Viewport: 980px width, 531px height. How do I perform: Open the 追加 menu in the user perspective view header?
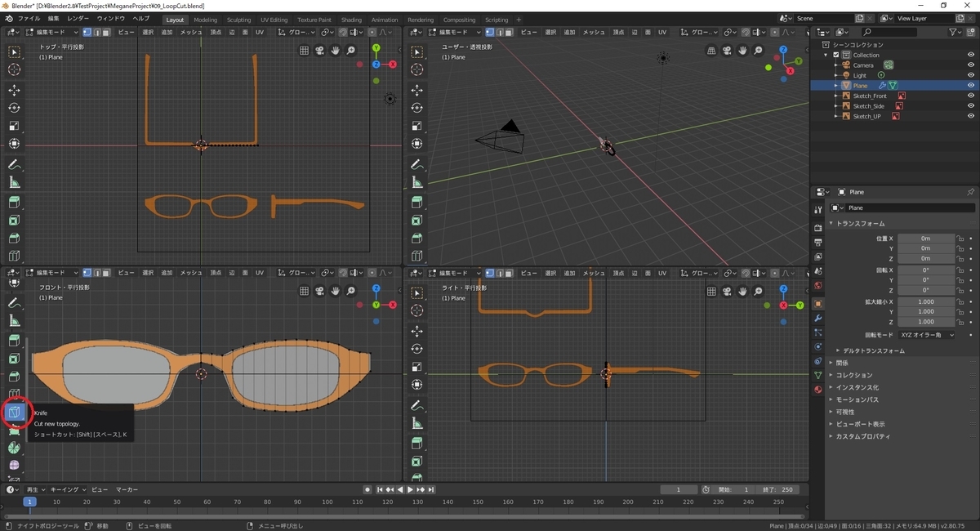570,32
